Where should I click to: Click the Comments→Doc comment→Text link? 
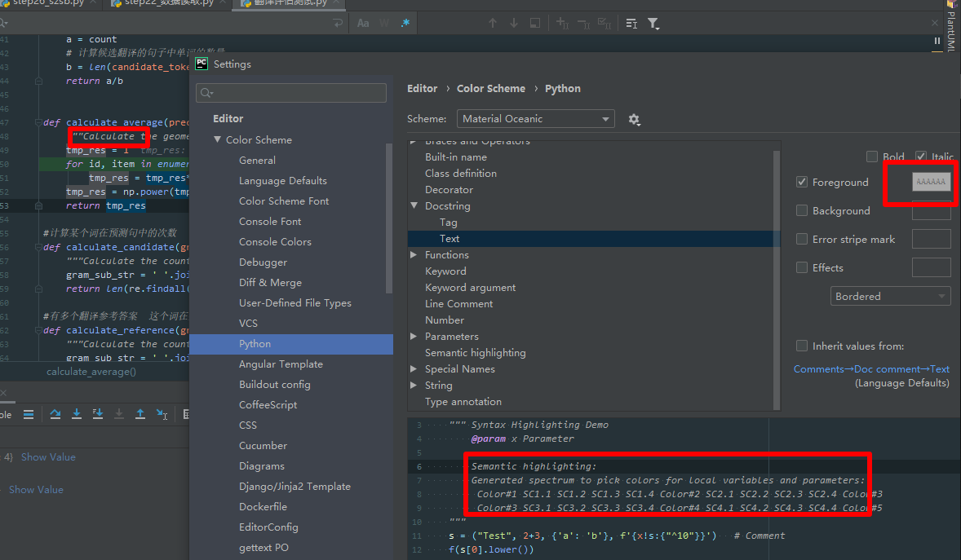pyautogui.click(x=871, y=368)
